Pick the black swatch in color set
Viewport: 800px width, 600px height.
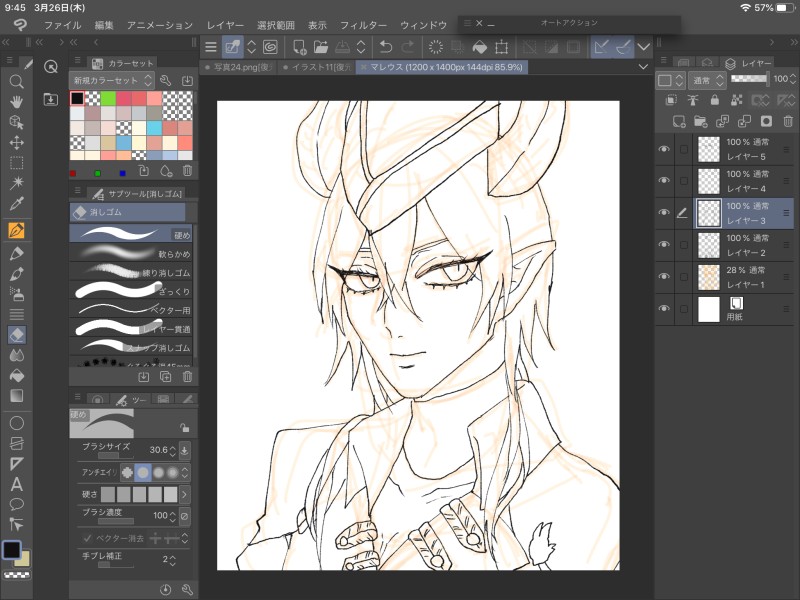click(78, 98)
